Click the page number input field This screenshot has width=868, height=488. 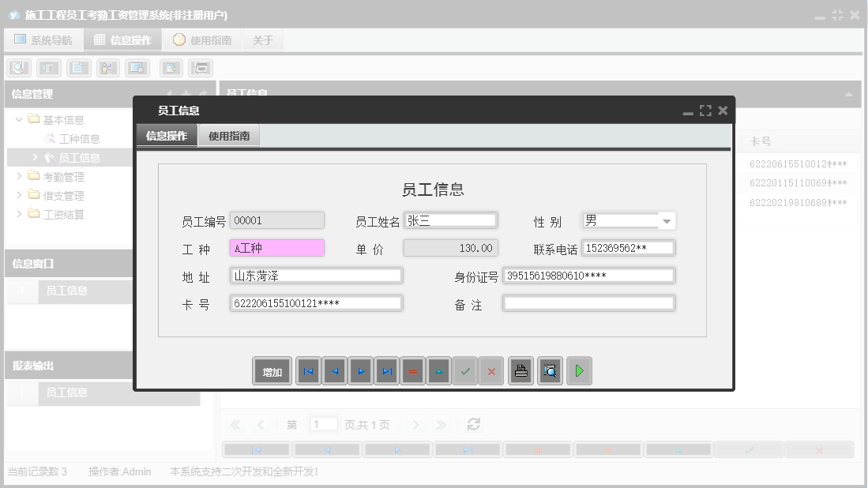tap(323, 424)
